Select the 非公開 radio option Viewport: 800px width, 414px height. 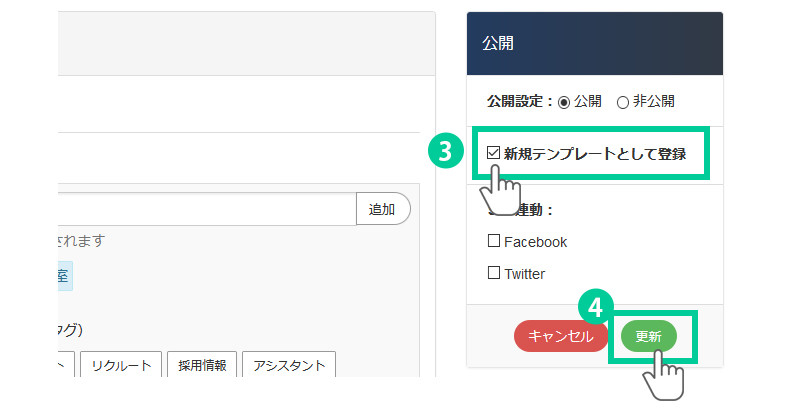[x=623, y=102]
